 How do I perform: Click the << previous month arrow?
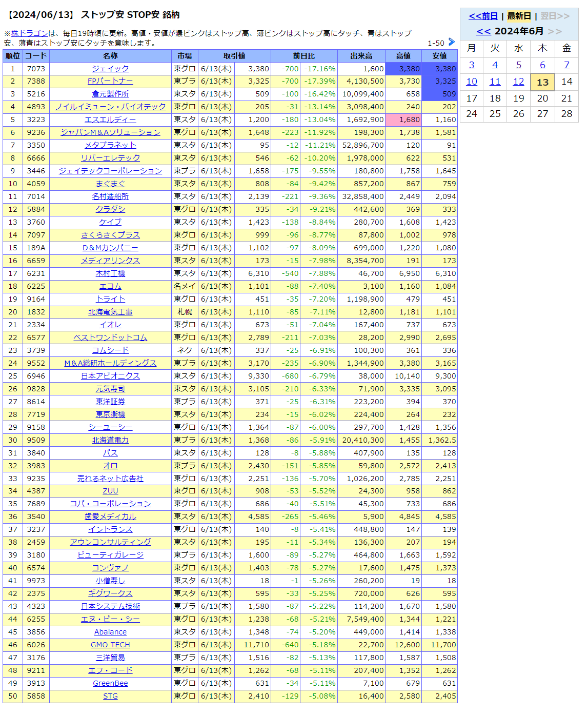click(x=483, y=31)
